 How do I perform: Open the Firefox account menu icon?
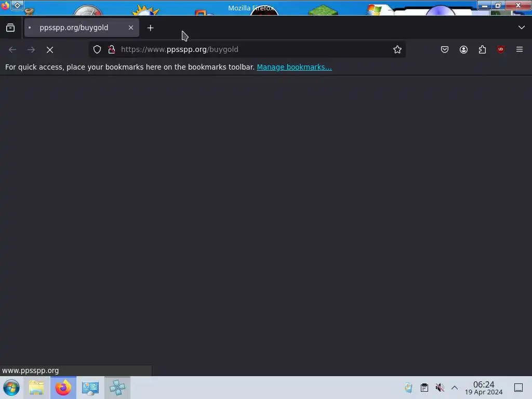click(463, 49)
